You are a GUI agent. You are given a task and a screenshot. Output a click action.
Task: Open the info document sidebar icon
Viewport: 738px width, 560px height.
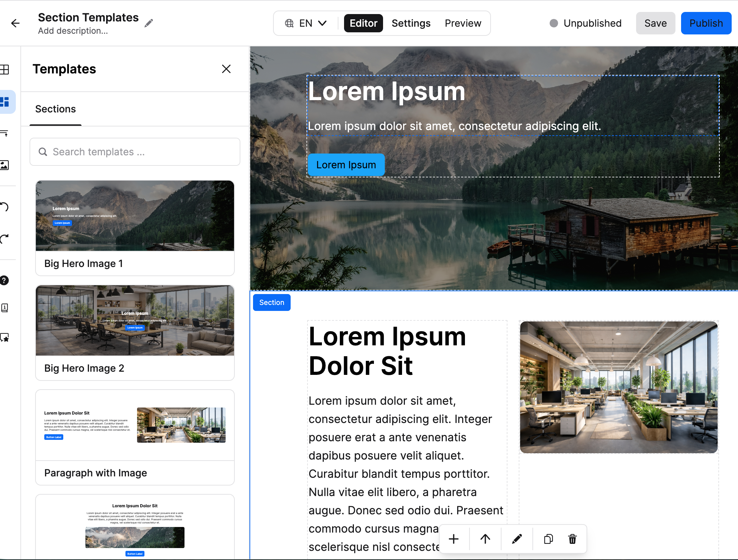[x=5, y=308]
